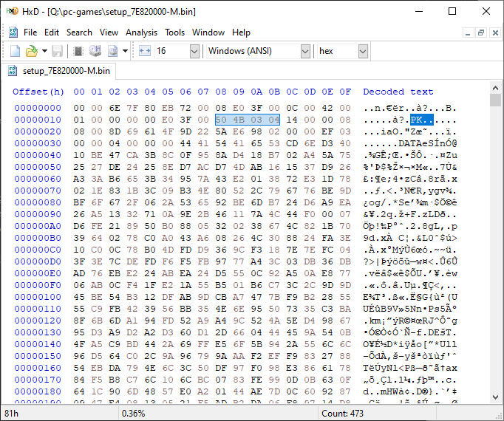Viewport: 504px width, 421px height.
Task: Click the Decoded text column header
Action: point(398,92)
